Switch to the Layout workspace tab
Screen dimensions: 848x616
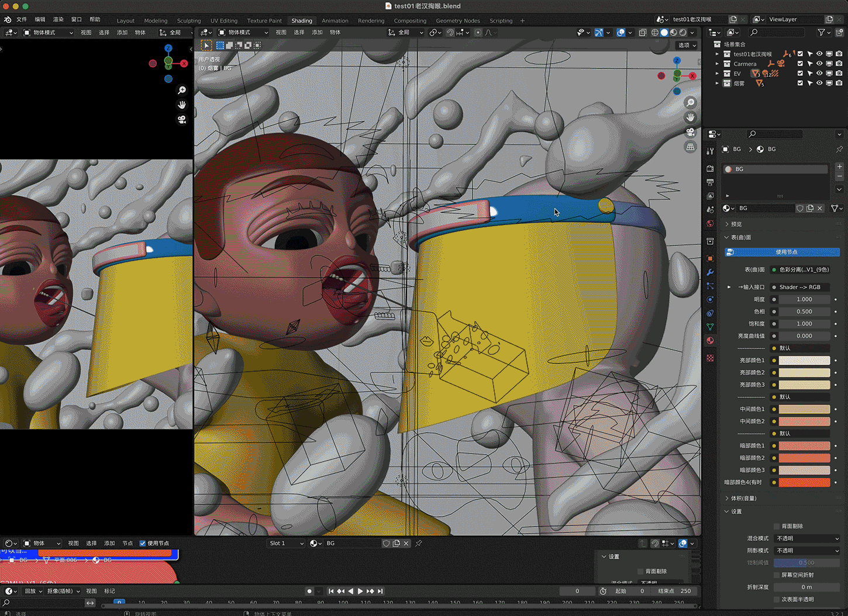pos(125,20)
